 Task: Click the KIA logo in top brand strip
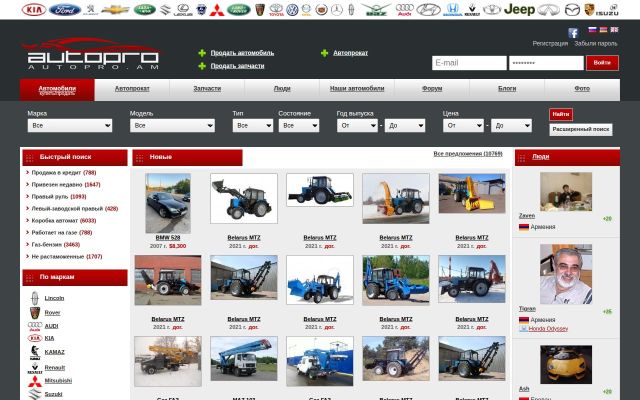click(x=34, y=9)
